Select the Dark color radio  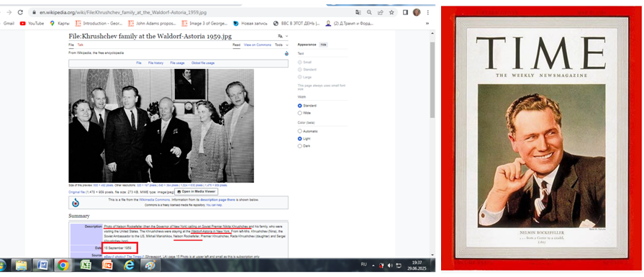[x=300, y=146]
